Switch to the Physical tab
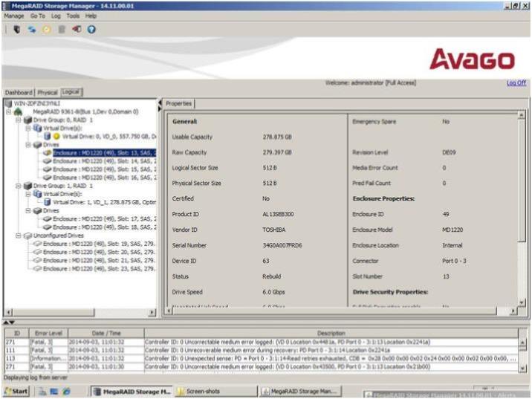Screen dimensions: 532x399 coord(48,92)
